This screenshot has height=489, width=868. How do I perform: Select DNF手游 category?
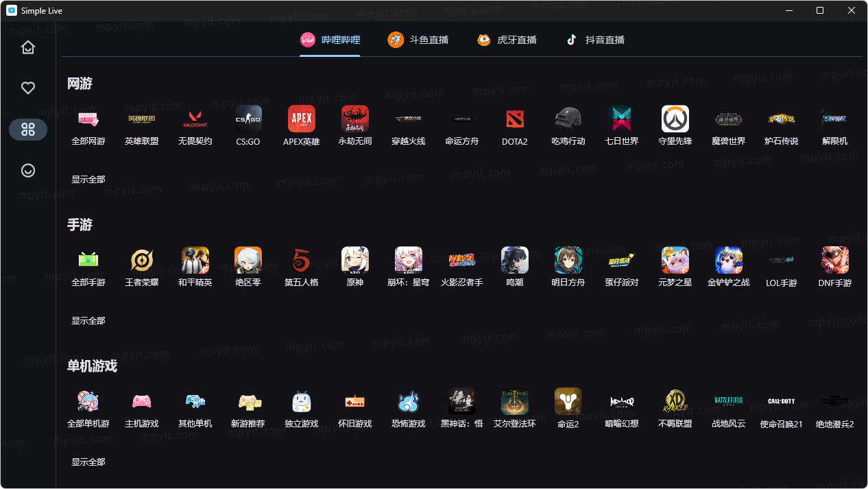835,267
